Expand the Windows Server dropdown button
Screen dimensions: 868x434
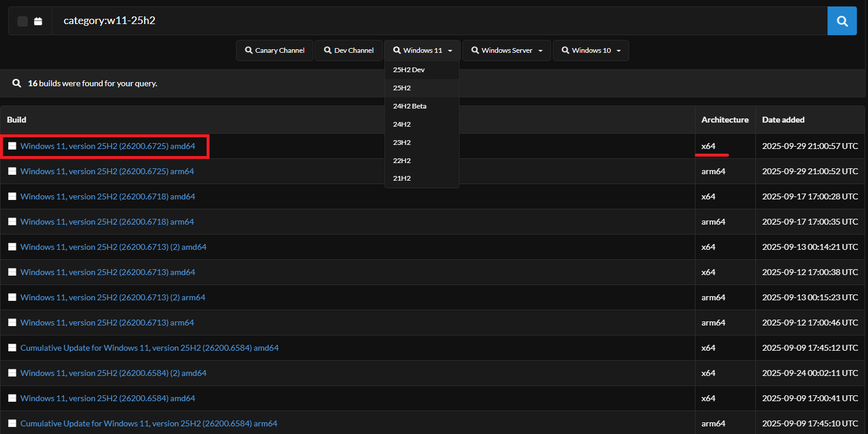(x=507, y=50)
